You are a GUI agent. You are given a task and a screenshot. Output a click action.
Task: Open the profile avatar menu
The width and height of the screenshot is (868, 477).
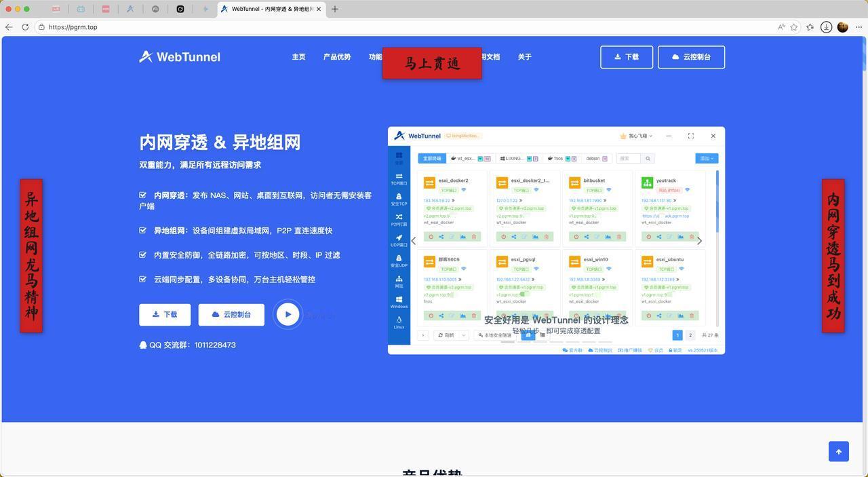843,27
